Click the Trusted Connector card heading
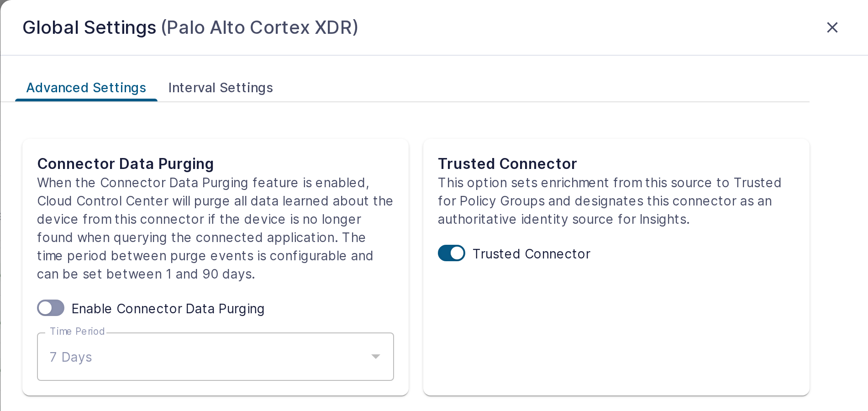868x411 pixels. [507, 163]
